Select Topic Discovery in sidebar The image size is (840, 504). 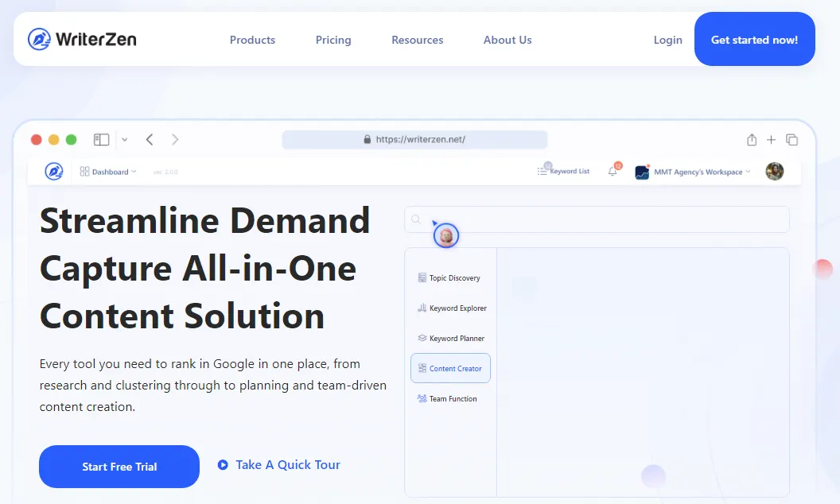450,278
